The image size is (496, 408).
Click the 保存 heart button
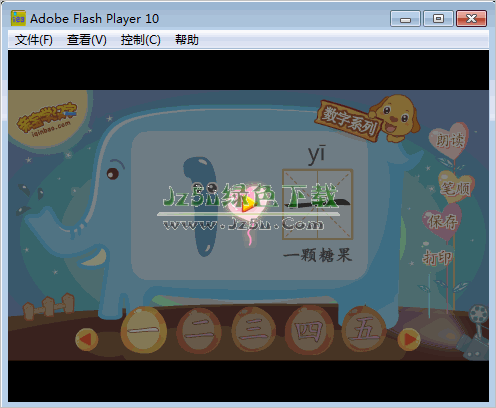click(x=443, y=221)
